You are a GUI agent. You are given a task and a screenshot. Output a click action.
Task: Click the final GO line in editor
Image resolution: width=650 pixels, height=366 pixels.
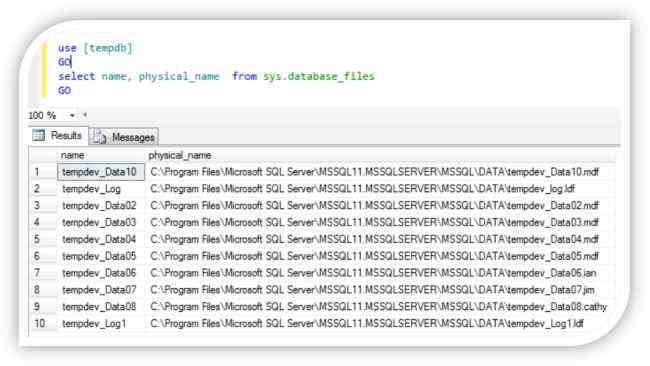pos(64,90)
